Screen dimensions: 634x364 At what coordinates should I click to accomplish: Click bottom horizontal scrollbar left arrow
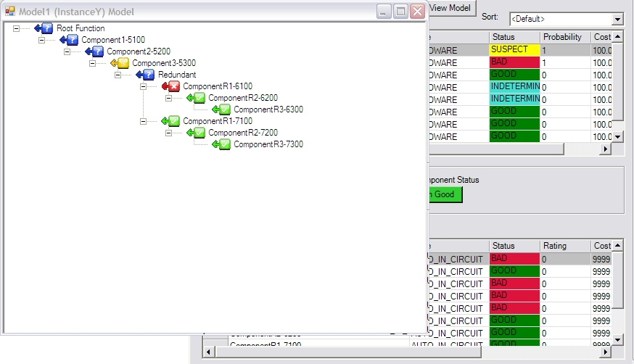[x=208, y=352]
